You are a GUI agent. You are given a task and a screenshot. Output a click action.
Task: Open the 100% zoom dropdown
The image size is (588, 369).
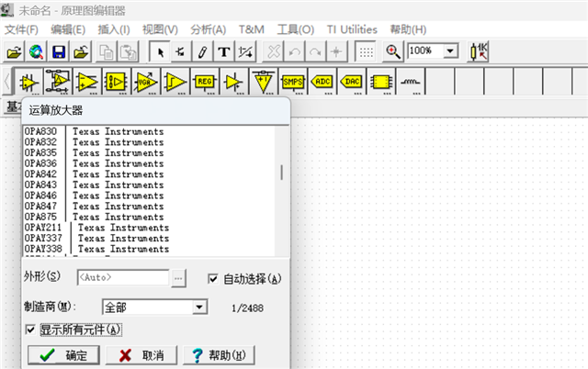coord(450,50)
